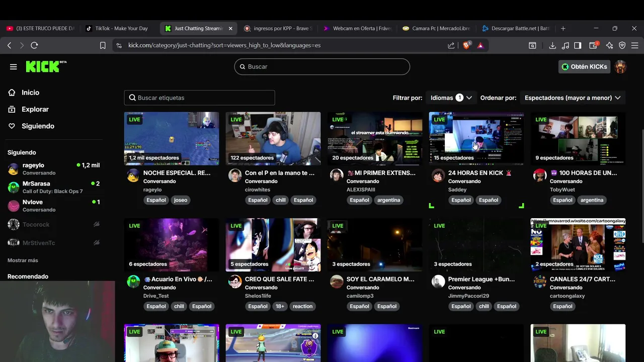Click stream title MI PRIMER EXTENS...
This screenshot has width=644, height=362.
pyautogui.click(x=381, y=173)
